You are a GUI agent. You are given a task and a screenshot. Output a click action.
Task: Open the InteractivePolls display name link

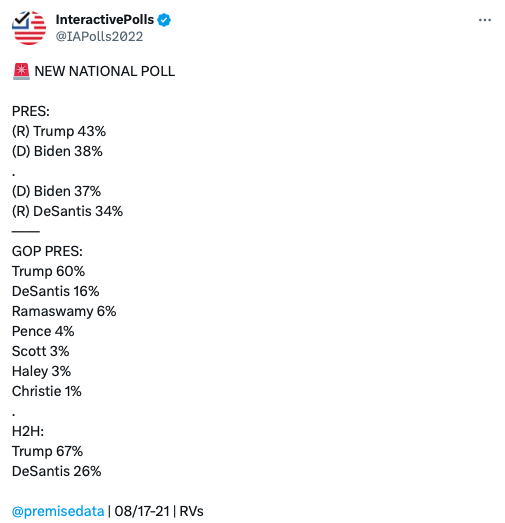[105, 20]
